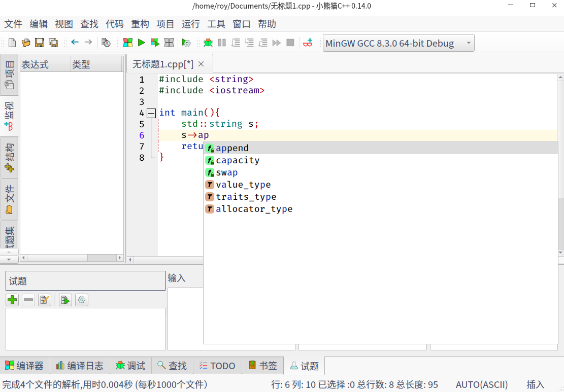Image resolution: width=564 pixels, height=392 pixels.
Task: Click the 试题 name input field
Action: point(86,280)
